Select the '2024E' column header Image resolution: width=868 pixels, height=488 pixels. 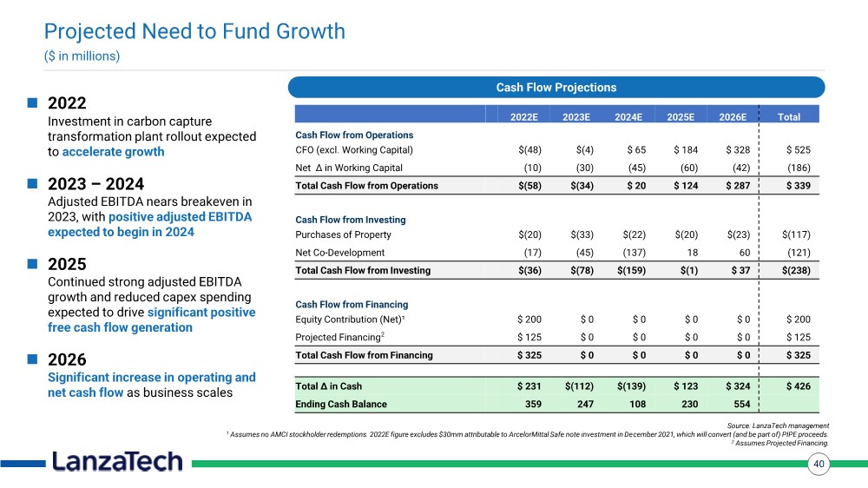coord(628,117)
